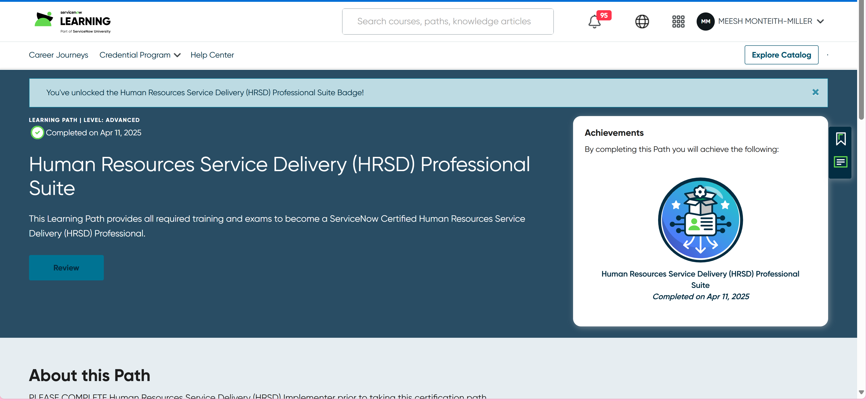Viewport: 868px width, 401px height.
Task: Click the globe language icon
Action: point(642,22)
